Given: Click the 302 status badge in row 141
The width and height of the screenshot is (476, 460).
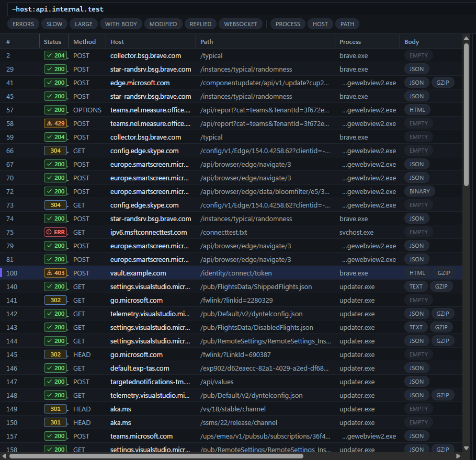Looking at the screenshot, I should click(x=55, y=300).
